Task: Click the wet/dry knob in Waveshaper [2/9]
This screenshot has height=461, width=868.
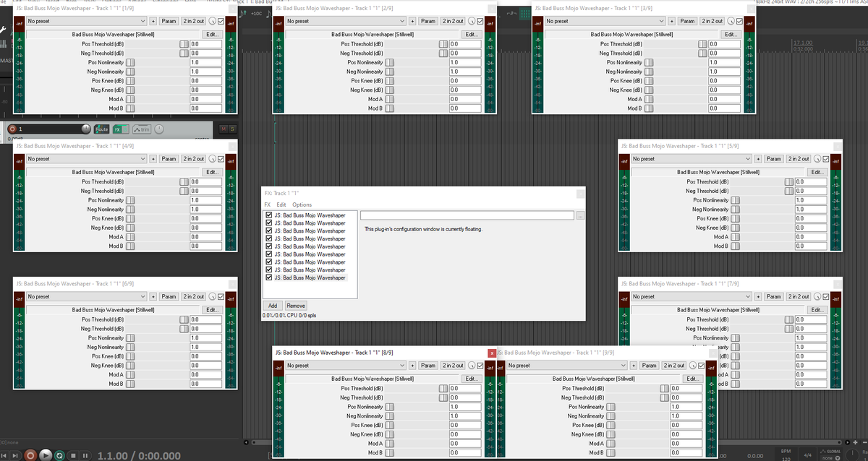Action: pyautogui.click(x=471, y=21)
